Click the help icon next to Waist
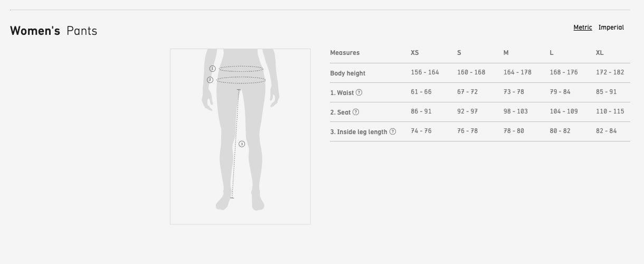 (x=359, y=92)
